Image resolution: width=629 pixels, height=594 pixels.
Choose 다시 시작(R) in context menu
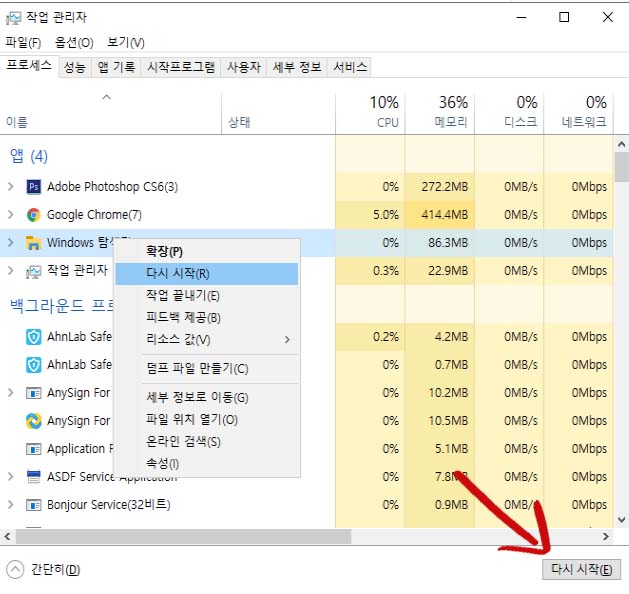click(x=207, y=274)
